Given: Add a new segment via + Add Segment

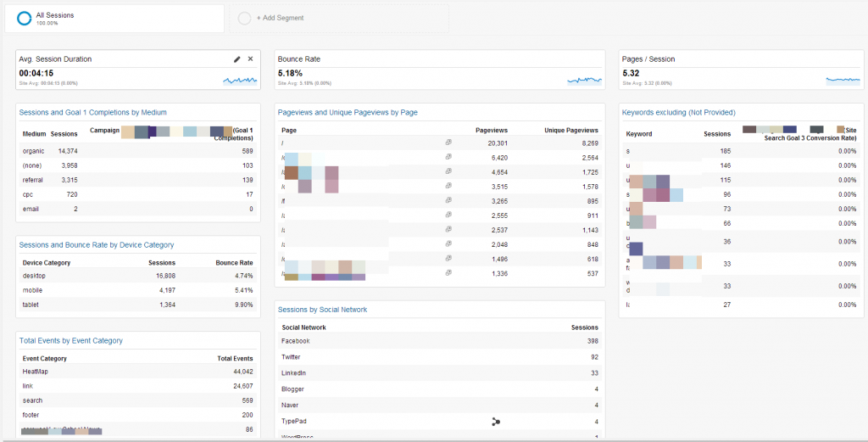Looking at the screenshot, I should point(280,18).
